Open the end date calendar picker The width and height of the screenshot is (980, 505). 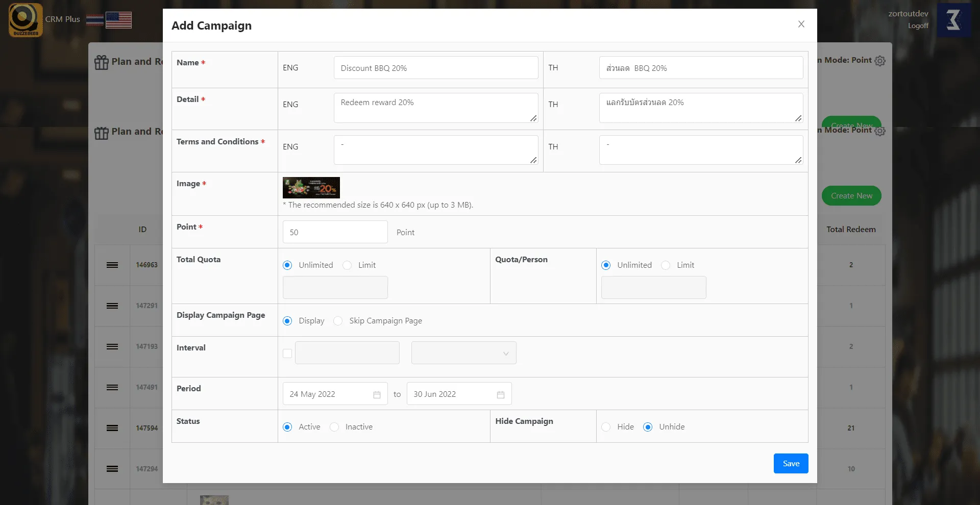click(x=500, y=394)
